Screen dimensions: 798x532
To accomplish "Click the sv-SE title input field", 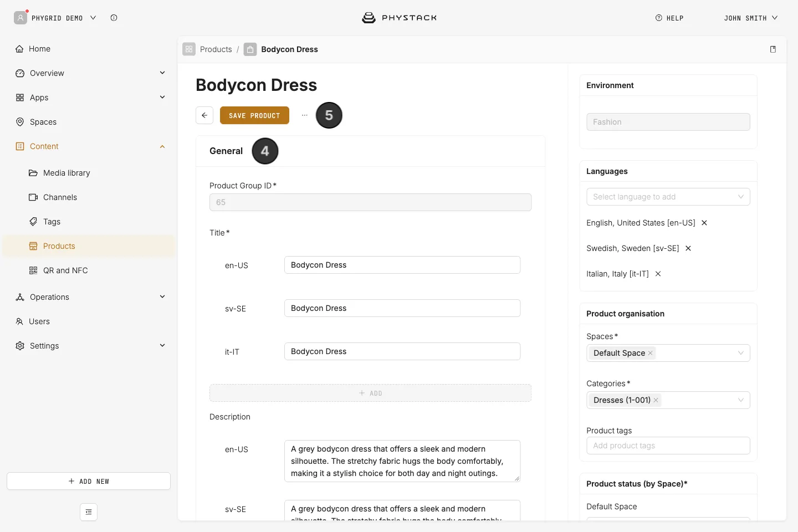I will point(402,308).
